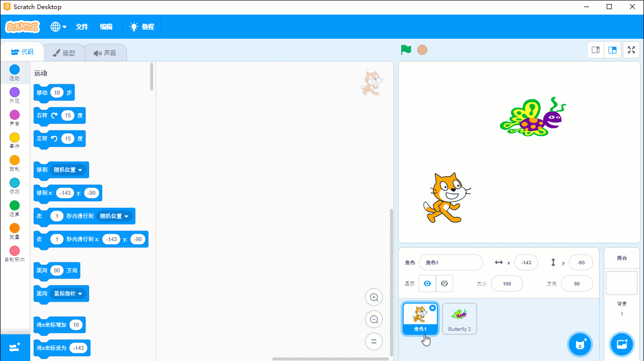Show the sprite with eye icon
644x361 pixels.
427,283
